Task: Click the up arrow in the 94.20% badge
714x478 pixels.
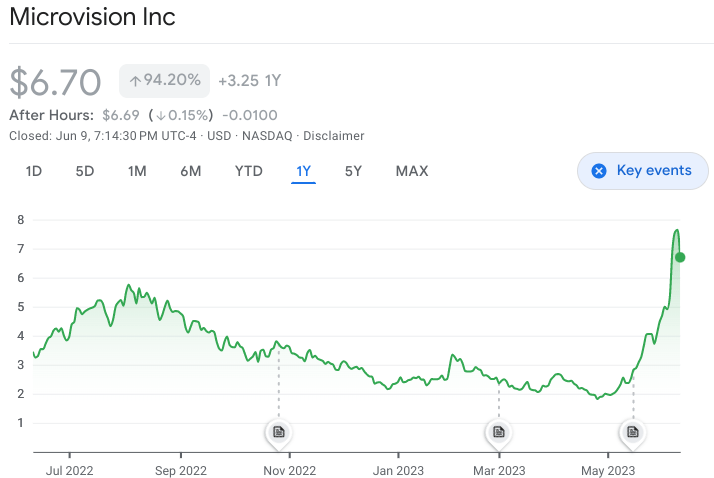Action: click(x=135, y=80)
